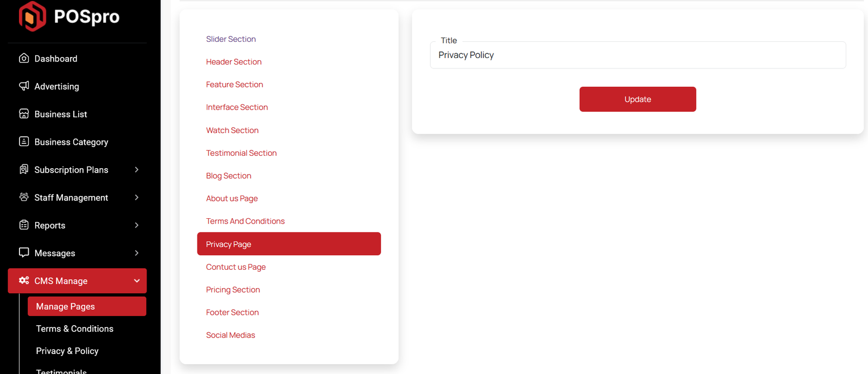Click the Dashboard home icon
The width and height of the screenshot is (868, 374).
pos(24,58)
